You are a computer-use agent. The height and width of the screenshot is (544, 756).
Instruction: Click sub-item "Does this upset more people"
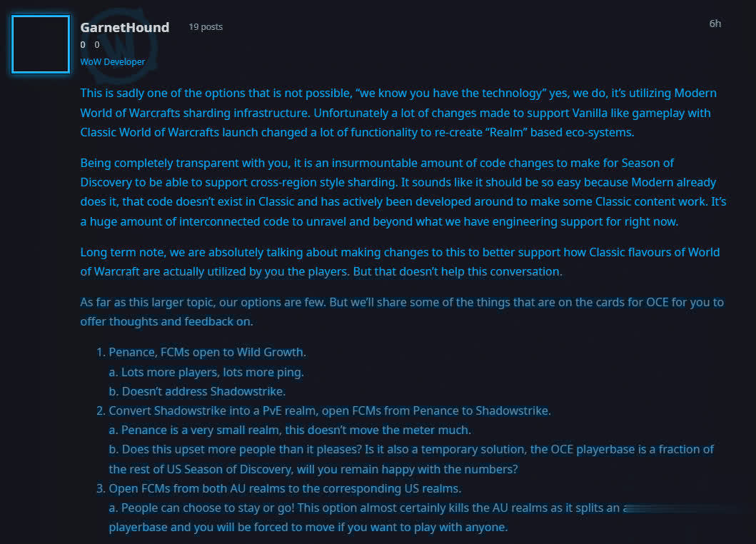click(411, 459)
